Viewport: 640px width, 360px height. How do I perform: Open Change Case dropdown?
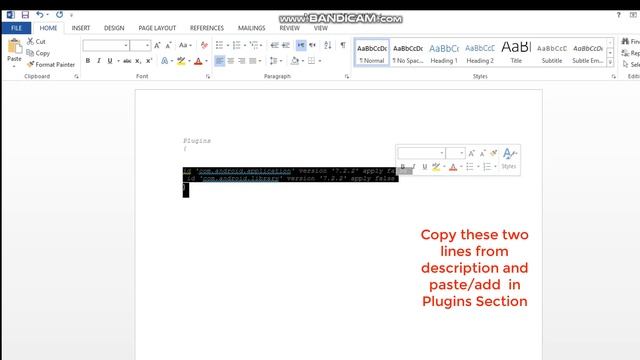pyautogui.click(x=185, y=45)
